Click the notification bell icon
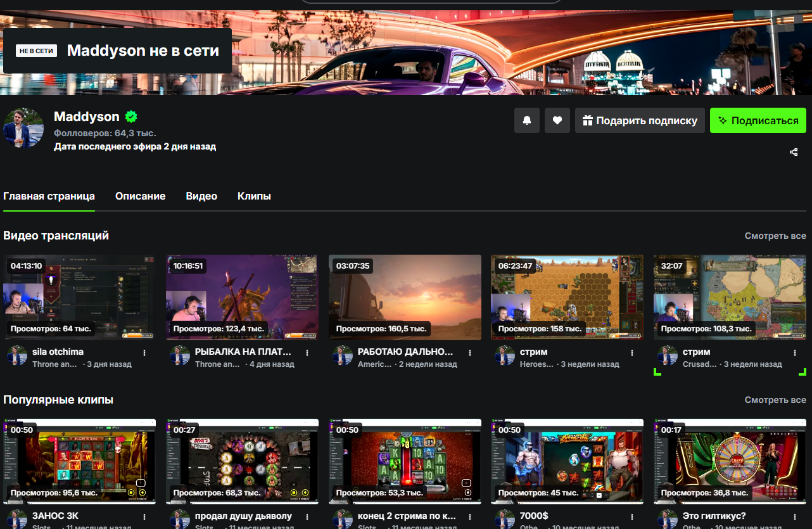The image size is (812, 529). click(x=527, y=120)
